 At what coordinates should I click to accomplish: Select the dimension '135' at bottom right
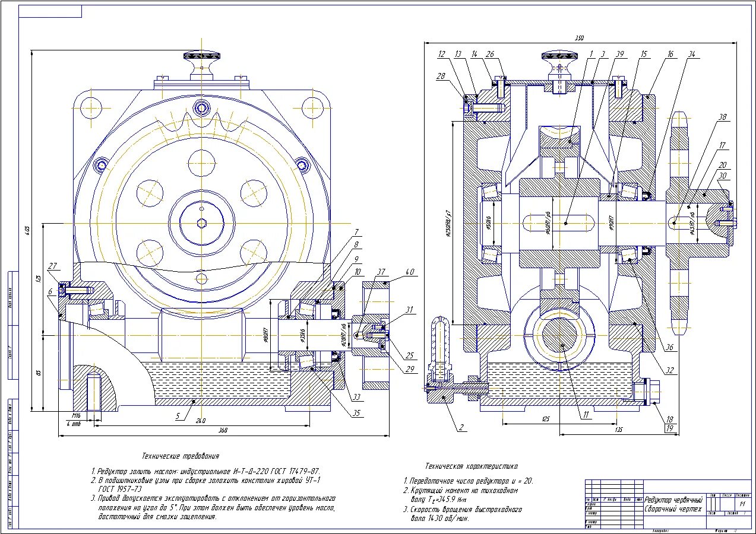[618, 430]
